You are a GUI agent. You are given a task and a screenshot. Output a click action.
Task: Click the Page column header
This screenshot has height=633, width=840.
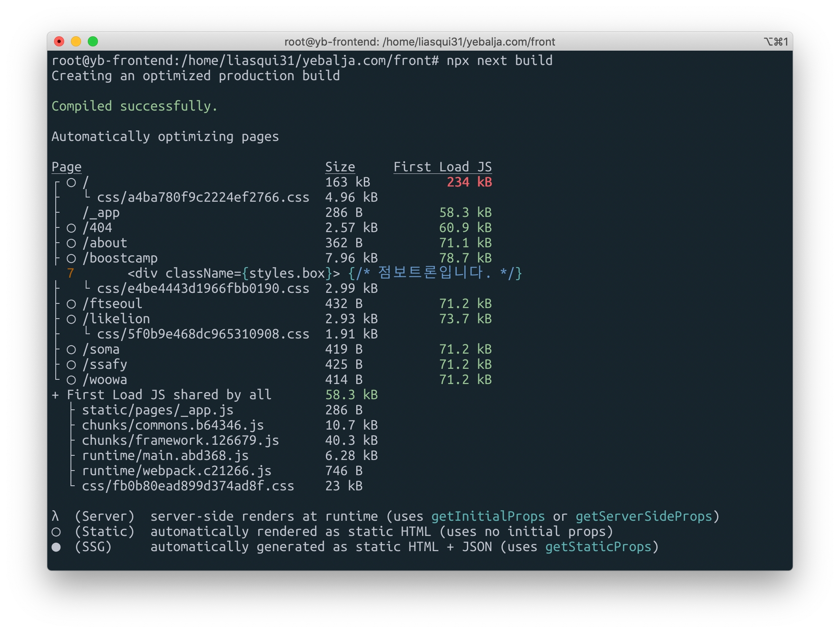click(66, 167)
